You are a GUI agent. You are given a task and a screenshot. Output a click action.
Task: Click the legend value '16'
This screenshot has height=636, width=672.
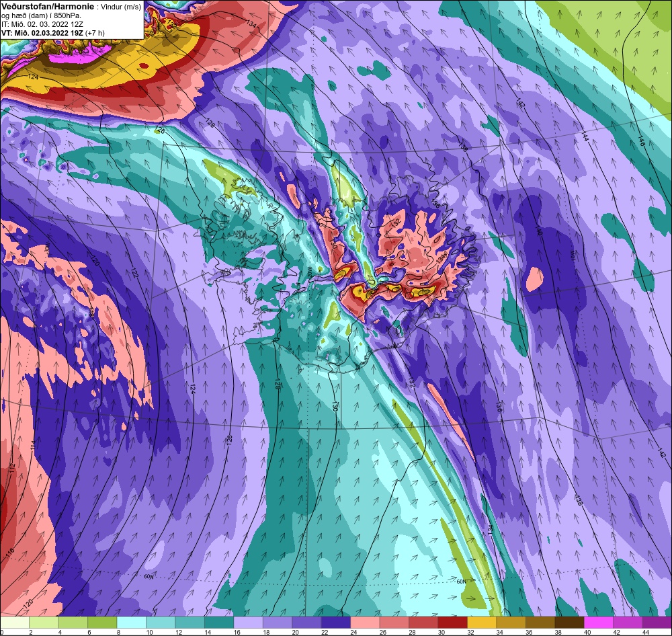[237, 632]
